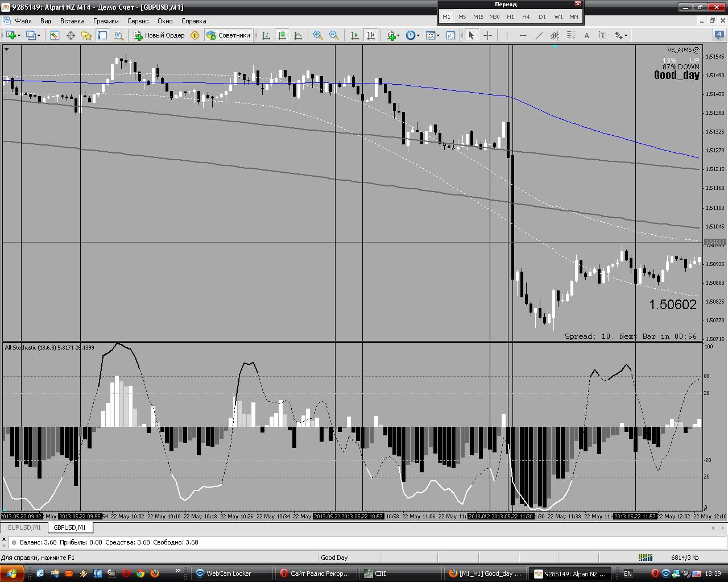This screenshot has height=582, width=728.
Task: Open the notifications bubble showing 4
Action: coord(719,35)
